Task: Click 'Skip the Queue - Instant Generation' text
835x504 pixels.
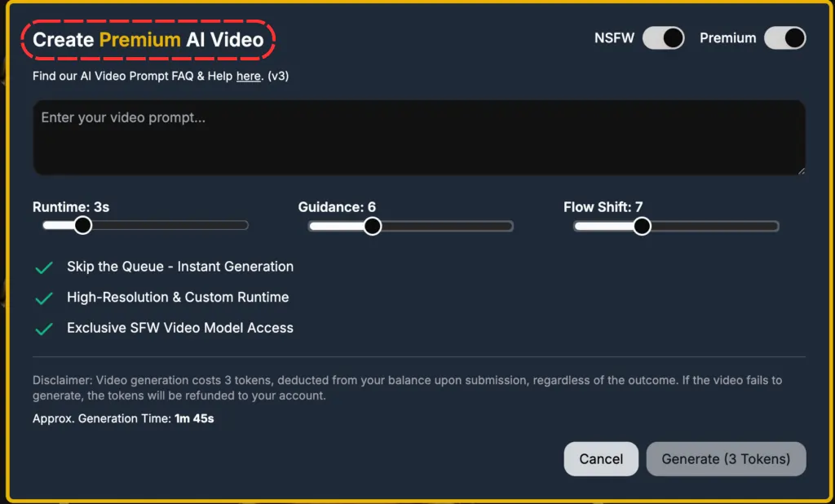Action: [180, 267]
